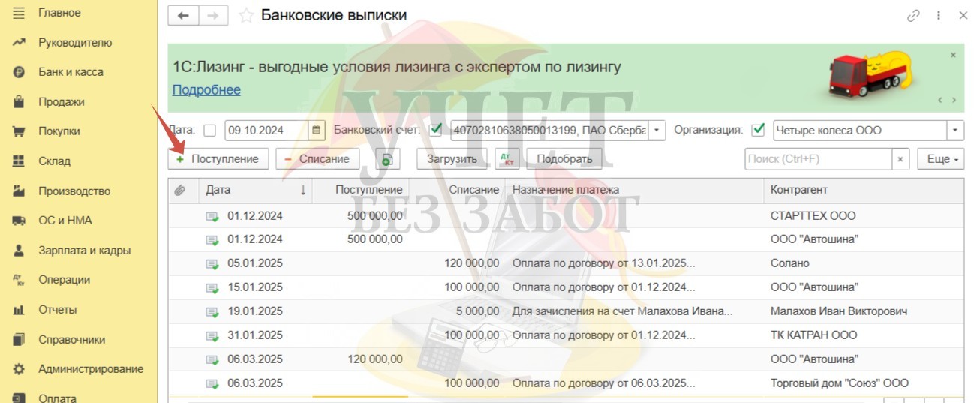Click the Подобрать button
Image resolution: width=980 pixels, height=403 pixels.
pos(564,159)
